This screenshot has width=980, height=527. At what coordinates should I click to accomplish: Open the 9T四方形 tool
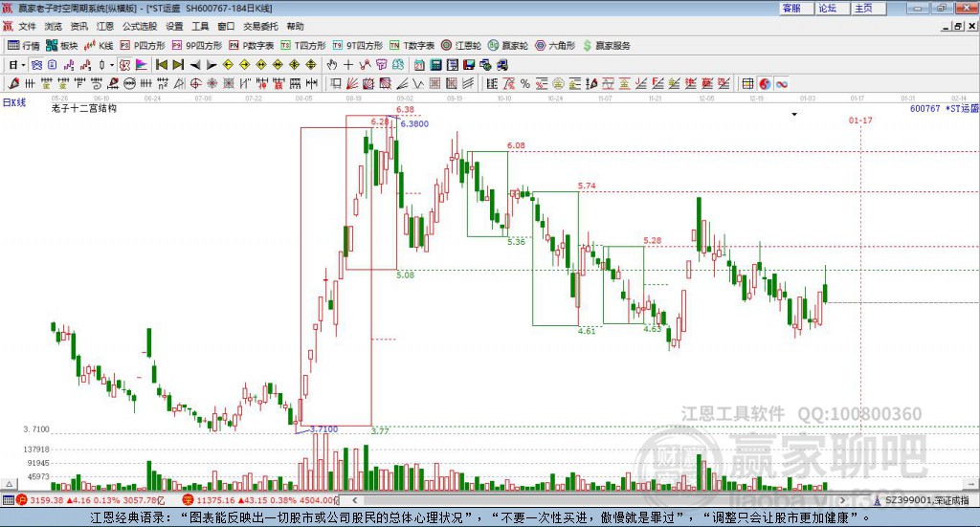click(358, 46)
